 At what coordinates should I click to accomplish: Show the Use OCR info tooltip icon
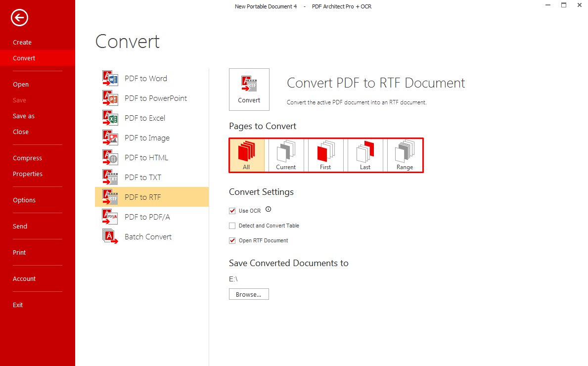click(x=268, y=209)
